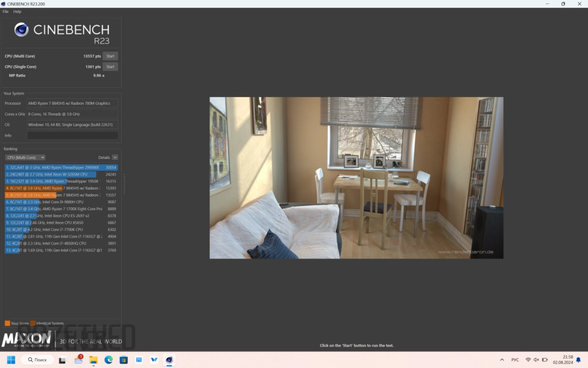
Task: Click the Cinebench logo sphere icon
Action: [22, 29]
